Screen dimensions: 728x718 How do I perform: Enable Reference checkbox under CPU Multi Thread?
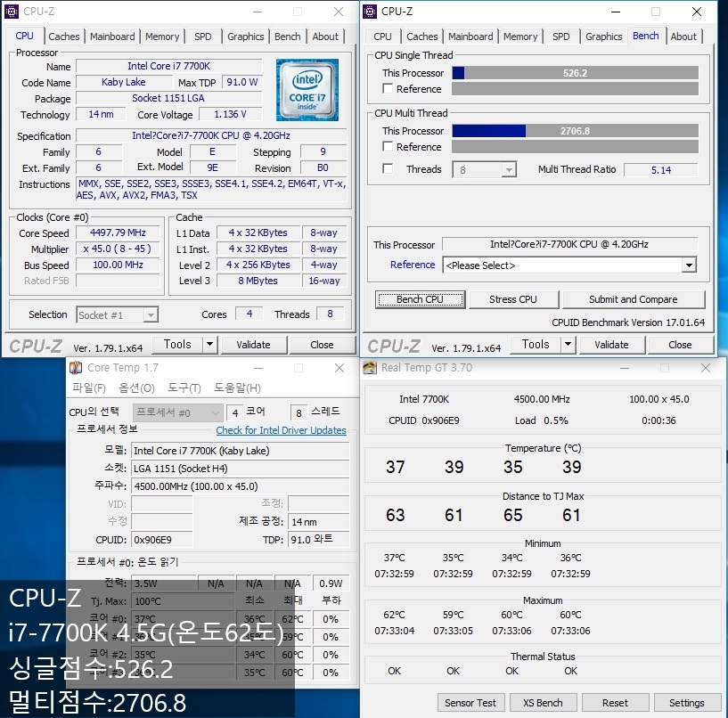click(388, 146)
